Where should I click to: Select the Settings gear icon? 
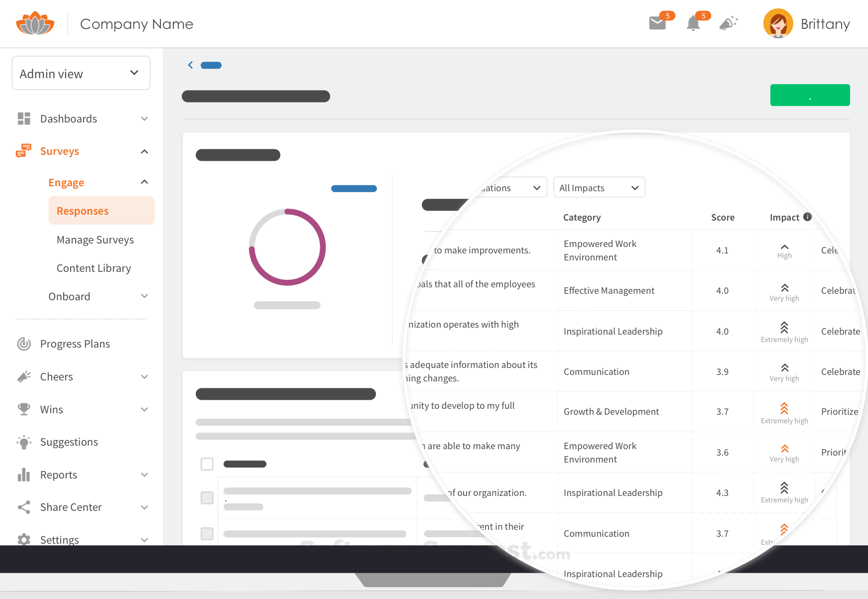click(23, 540)
